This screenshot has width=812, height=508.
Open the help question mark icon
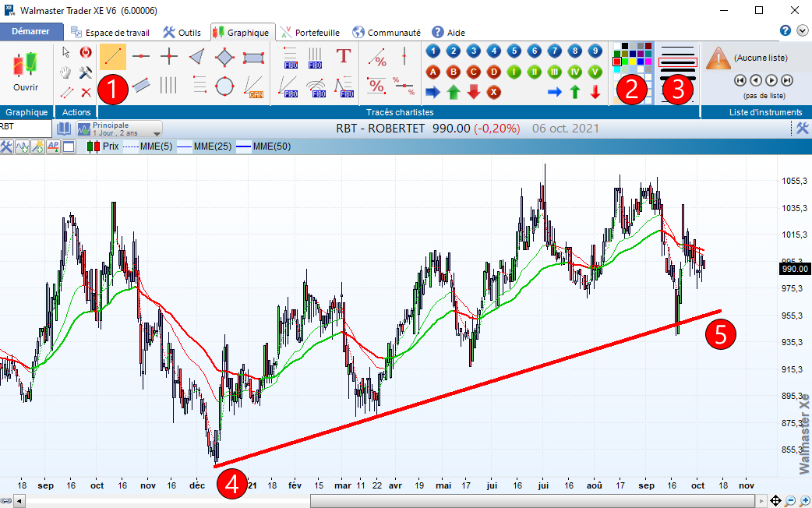[786, 30]
